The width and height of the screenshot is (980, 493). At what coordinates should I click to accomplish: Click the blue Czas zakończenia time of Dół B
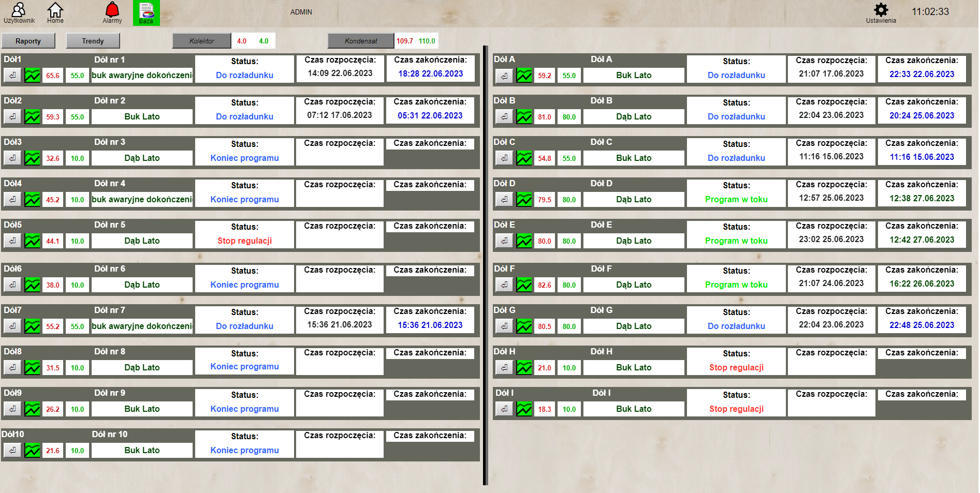[921, 115]
